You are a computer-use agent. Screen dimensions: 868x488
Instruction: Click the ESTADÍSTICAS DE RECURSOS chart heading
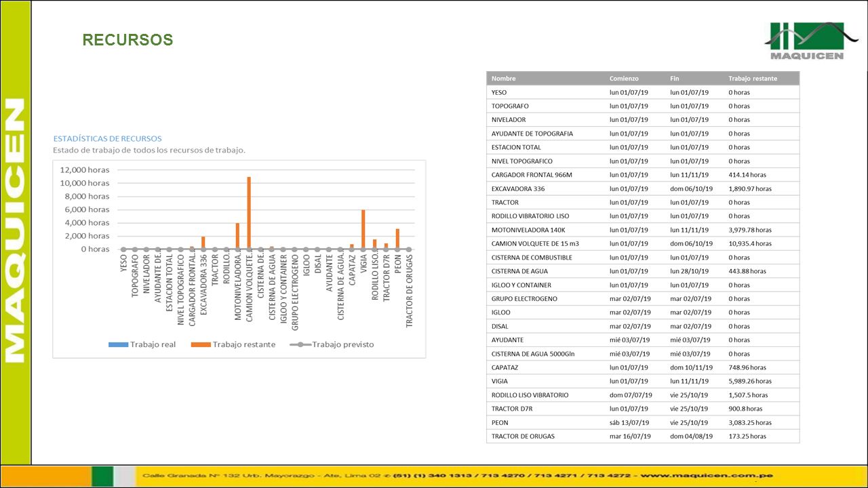107,138
